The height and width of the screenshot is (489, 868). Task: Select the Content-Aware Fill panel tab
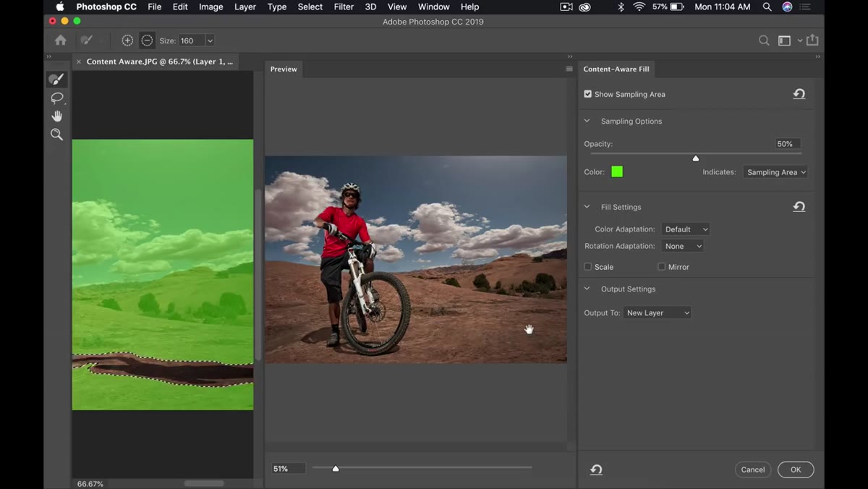click(x=616, y=69)
